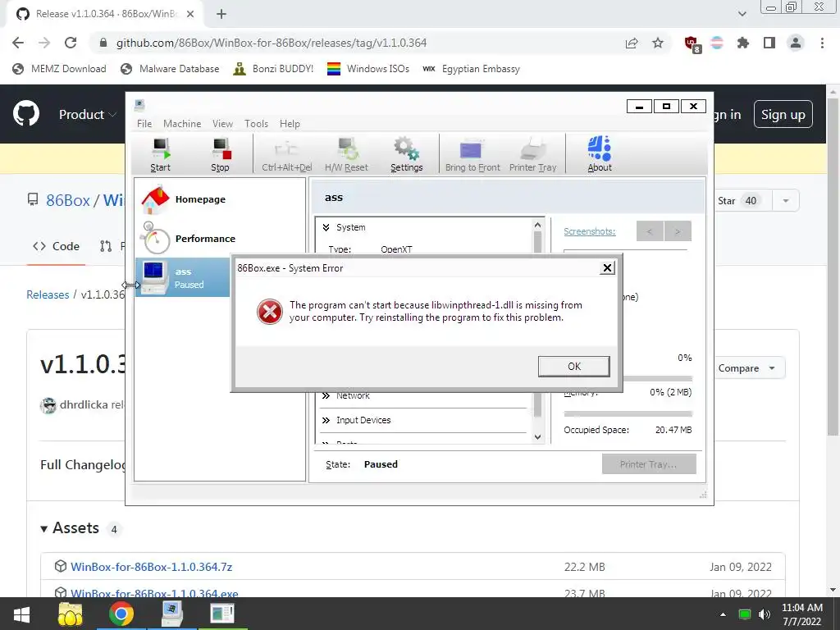Click the Printer Tray... button at bottom

649,464
